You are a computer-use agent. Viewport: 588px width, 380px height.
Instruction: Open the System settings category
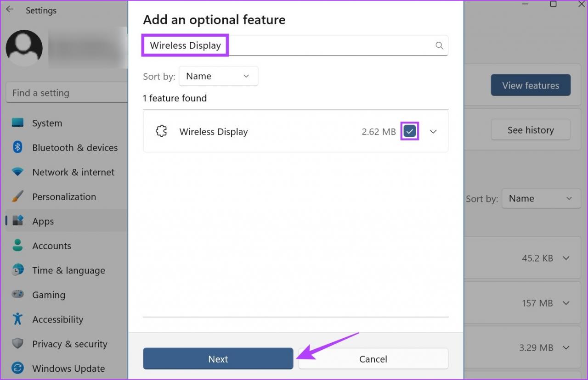point(47,123)
